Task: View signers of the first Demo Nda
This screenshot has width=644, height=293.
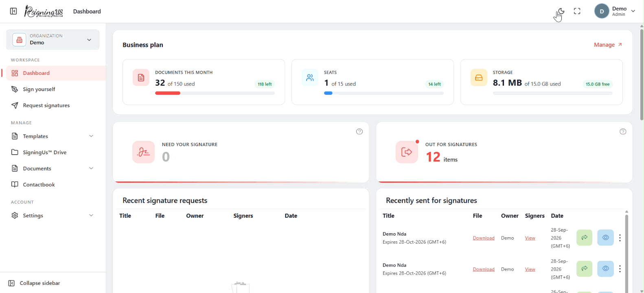Action: (530, 238)
